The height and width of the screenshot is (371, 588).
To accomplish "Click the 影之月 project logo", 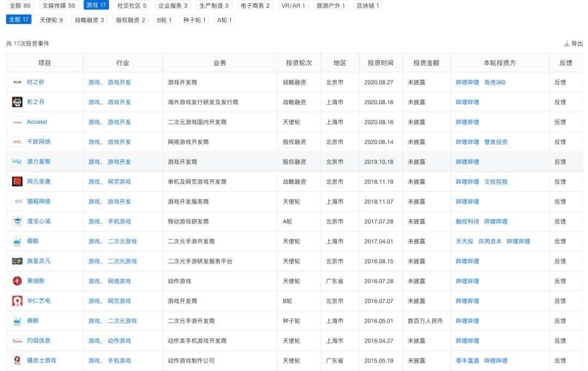I will point(16,102).
